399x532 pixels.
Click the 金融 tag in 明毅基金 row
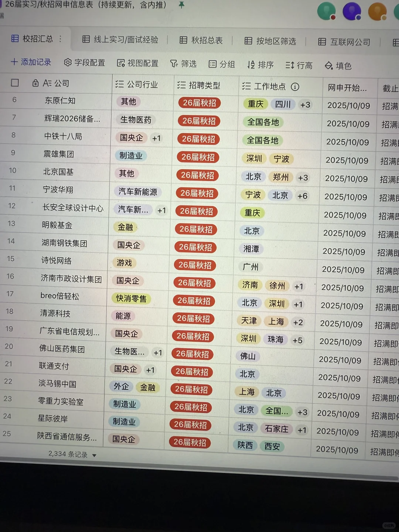[x=125, y=227]
